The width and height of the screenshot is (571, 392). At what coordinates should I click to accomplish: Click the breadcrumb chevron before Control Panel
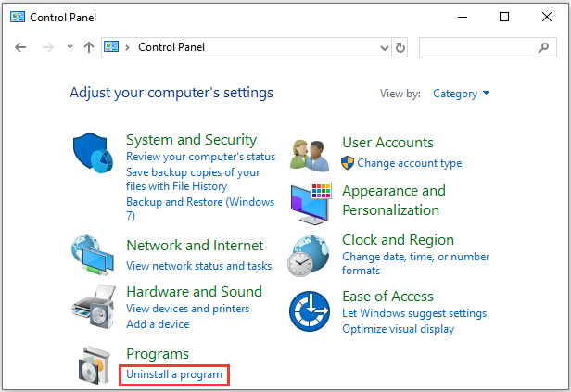click(127, 47)
